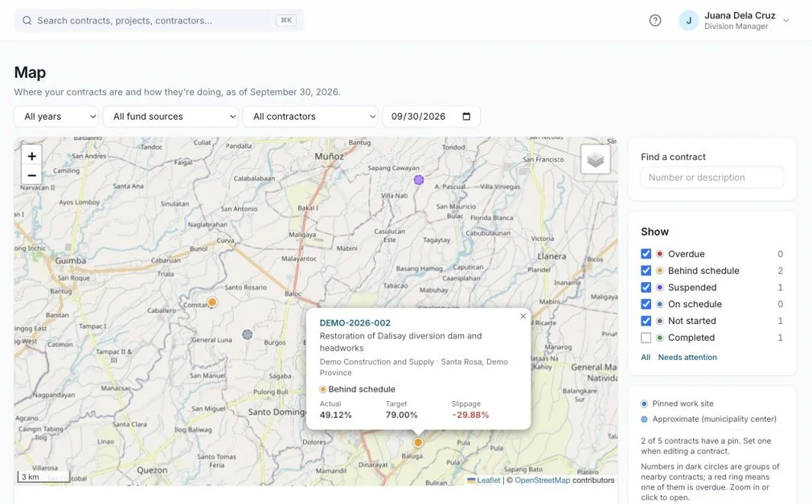
Task: Click the red Overdue color dot
Action: [x=660, y=254]
